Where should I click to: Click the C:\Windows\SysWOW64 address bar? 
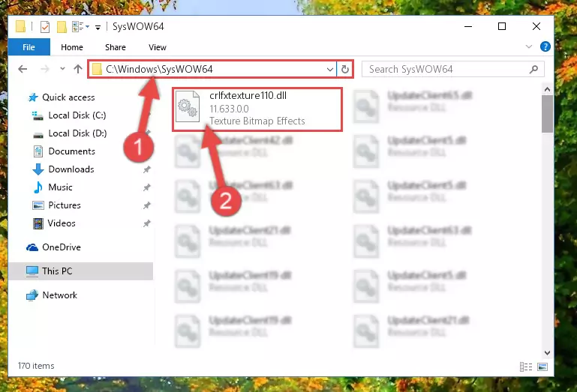[x=212, y=69]
